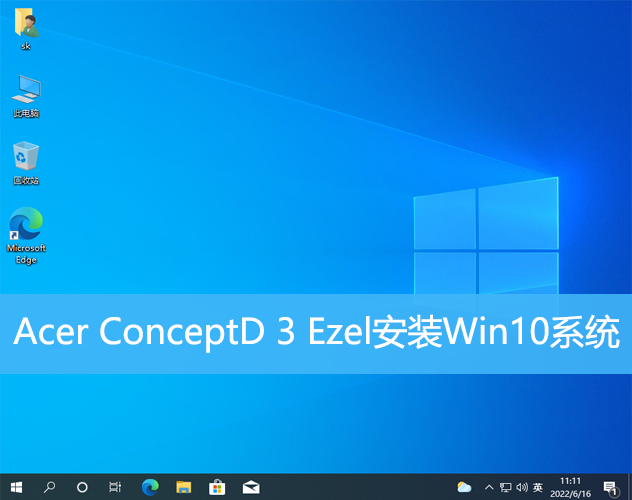Screen dimensions: 632x500
Task: Click the Acer ConceptD 3 Ezel title banner
Action: point(316,334)
